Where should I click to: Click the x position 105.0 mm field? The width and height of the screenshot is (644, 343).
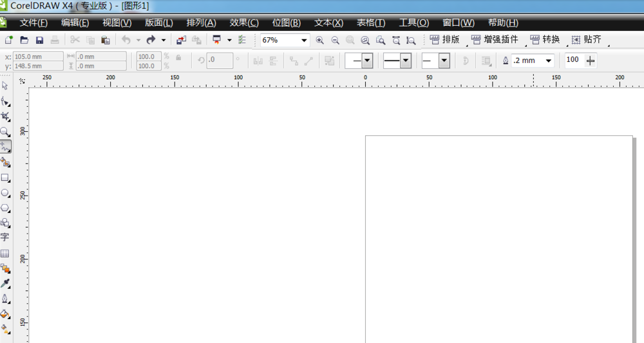(37, 57)
